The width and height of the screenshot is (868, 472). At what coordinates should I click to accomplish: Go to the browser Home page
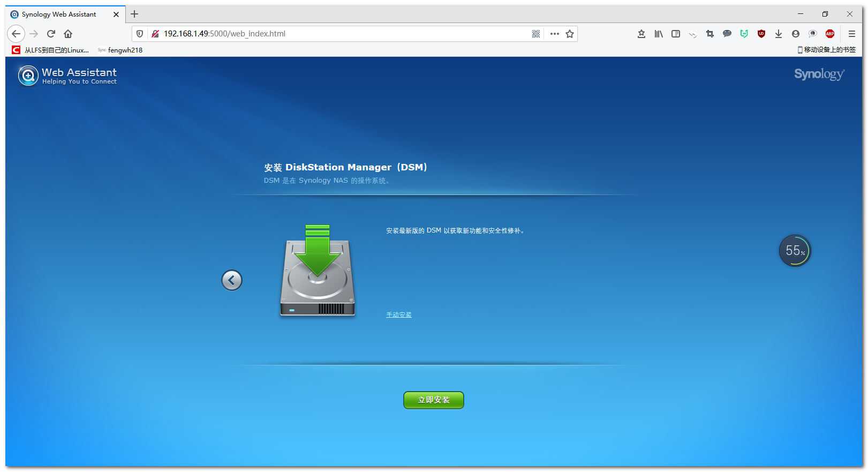[x=68, y=34]
